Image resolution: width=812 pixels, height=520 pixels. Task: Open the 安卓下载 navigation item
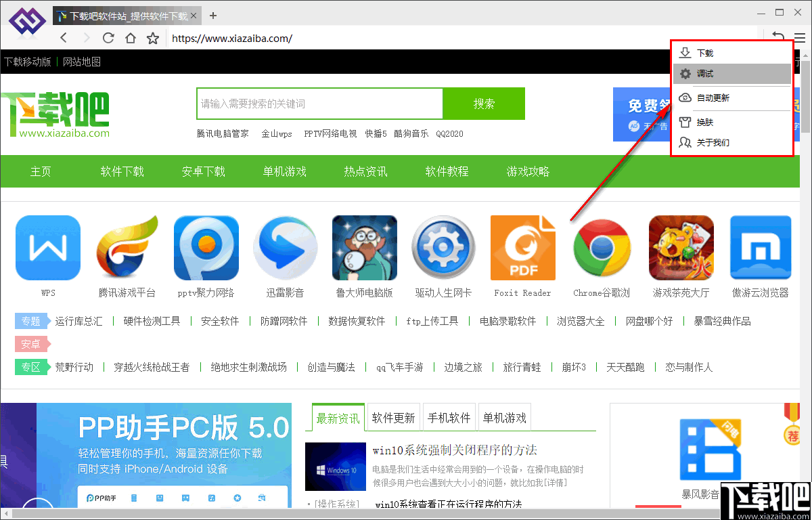pos(204,171)
